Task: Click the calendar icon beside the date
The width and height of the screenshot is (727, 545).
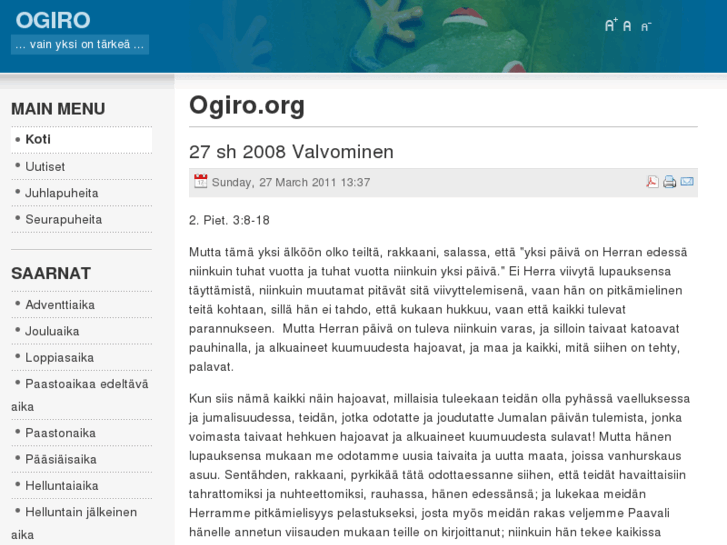Action: tap(200, 181)
